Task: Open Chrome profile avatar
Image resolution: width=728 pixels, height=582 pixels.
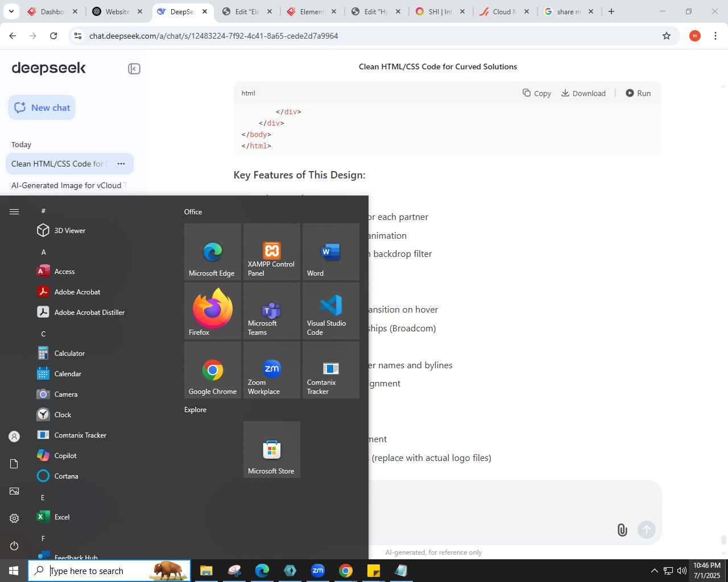Action: click(694, 36)
